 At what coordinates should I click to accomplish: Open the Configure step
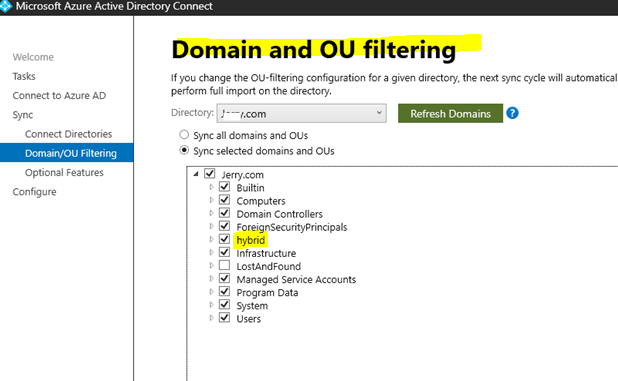click(x=34, y=192)
